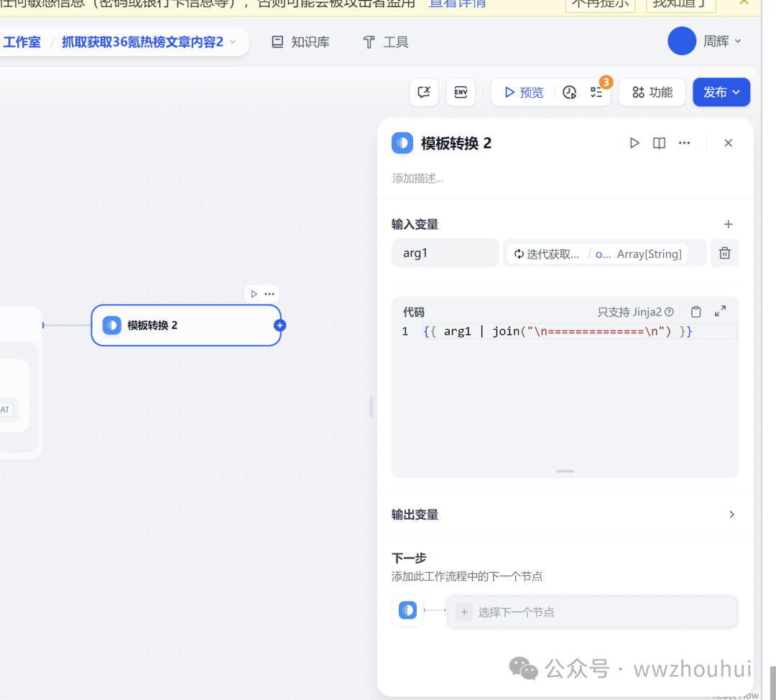This screenshot has width=776, height=700.
Task: Run the 模板转换 2 node from panel header
Action: 634,143
